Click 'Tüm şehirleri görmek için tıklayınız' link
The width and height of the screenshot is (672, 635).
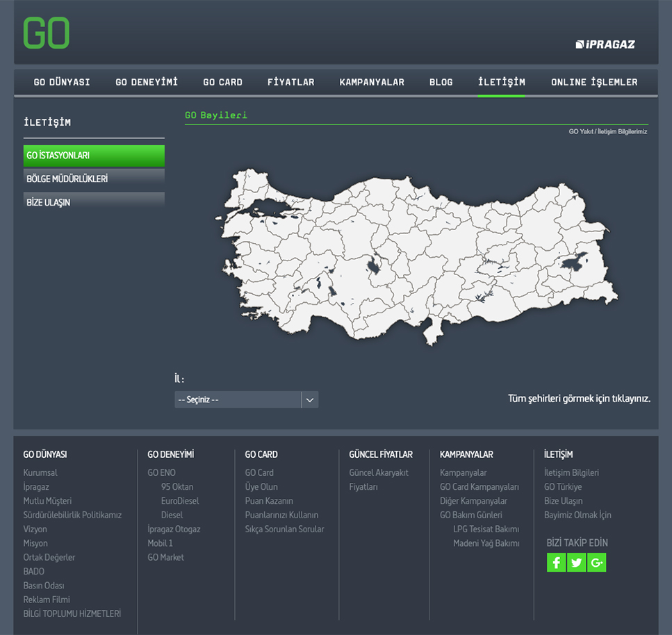click(579, 399)
